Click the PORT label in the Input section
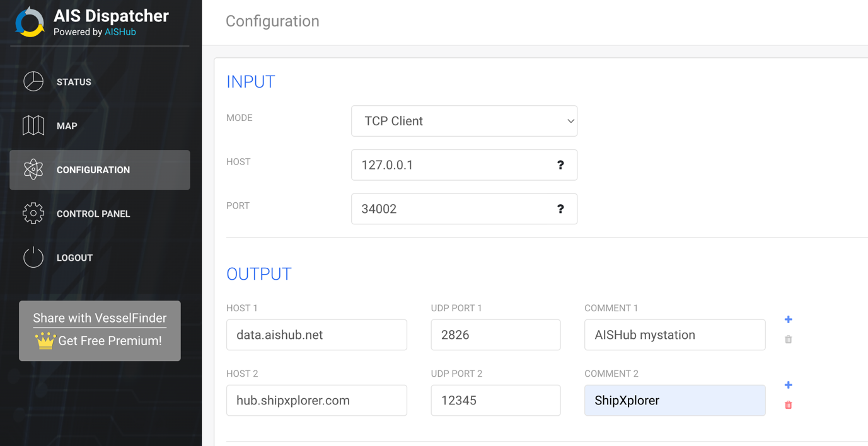The width and height of the screenshot is (868, 446). 238,206
